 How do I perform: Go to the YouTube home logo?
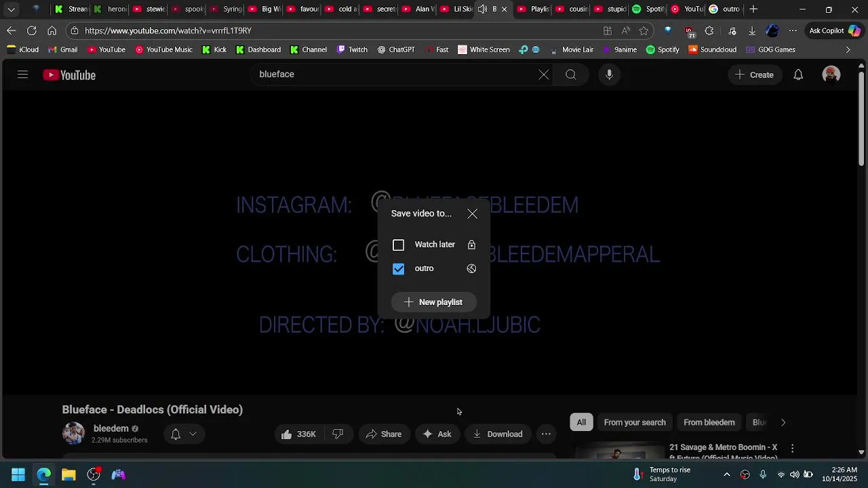[x=69, y=75]
